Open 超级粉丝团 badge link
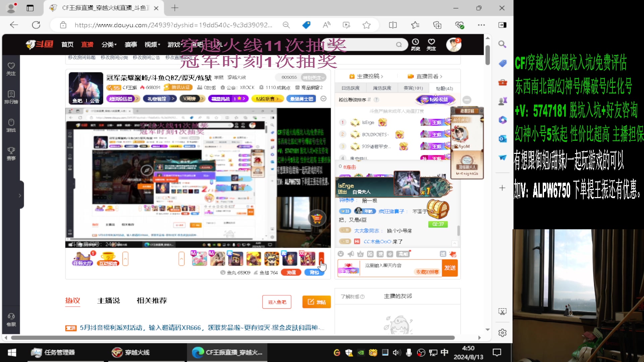The image size is (644, 362). point(123,99)
